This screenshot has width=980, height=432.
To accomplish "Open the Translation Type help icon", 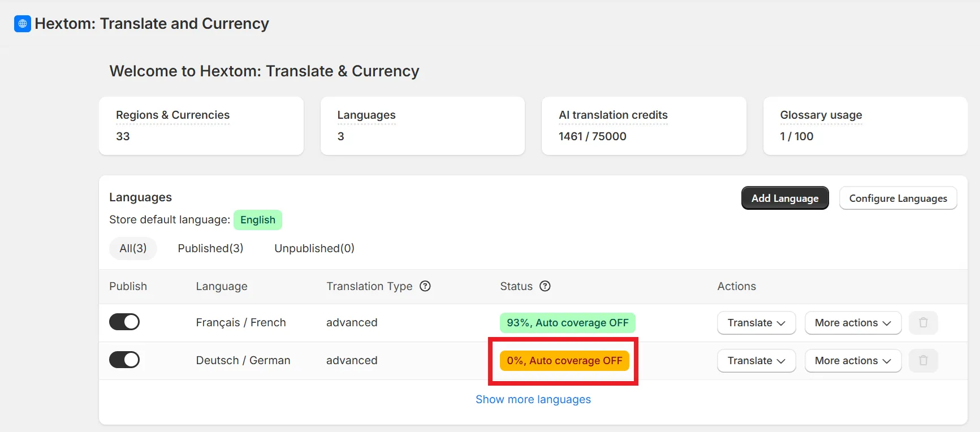I will click(425, 286).
